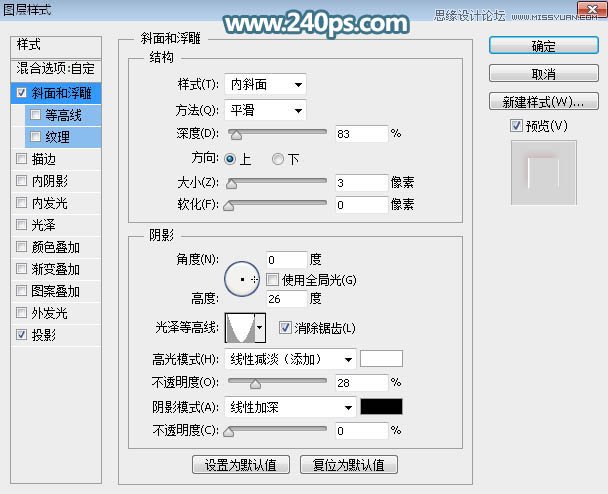Click the 软化 value field 0
The height and width of the screenshot is (494, 608).
pyautogui.click(x=361, y=205)
